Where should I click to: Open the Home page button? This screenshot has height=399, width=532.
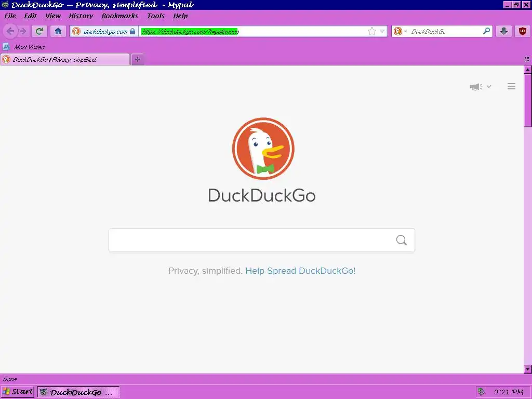58,31
